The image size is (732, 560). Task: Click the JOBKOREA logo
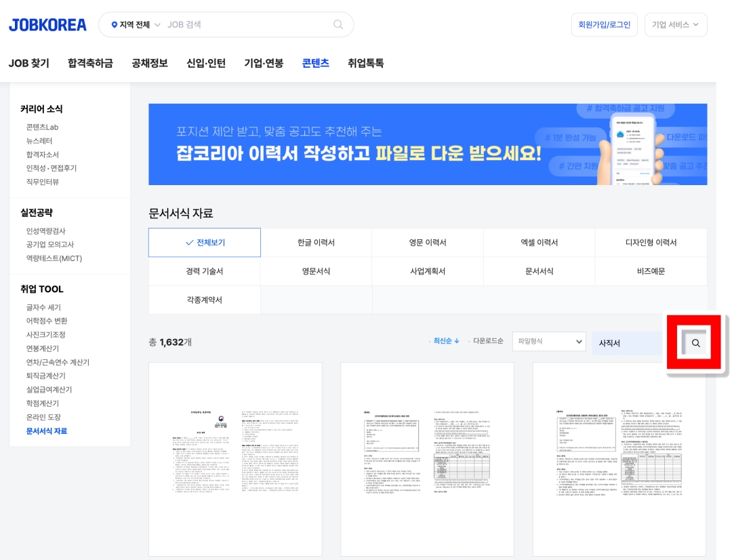(x=47, y=25)
